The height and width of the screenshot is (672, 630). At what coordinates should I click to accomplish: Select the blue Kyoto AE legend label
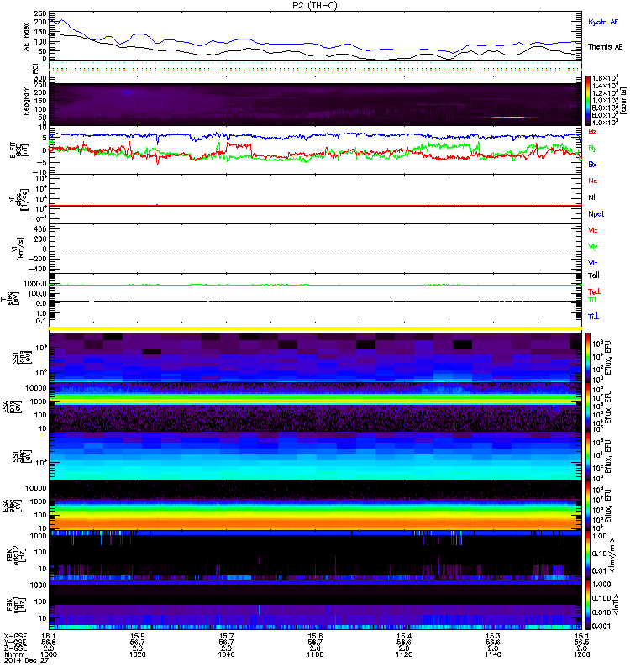point(603,20)
